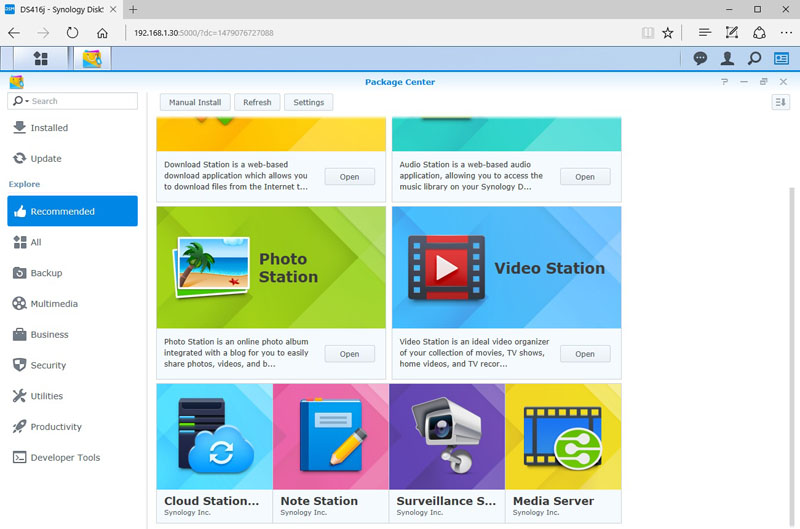Open the Package Center Settings button
This screenshot has height=529, width=800.
click(x=308, y=102)
